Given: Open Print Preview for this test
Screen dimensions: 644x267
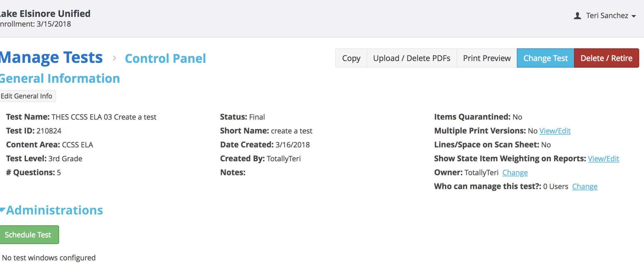Looking at the screenshot, I should (x=487, y=58).
